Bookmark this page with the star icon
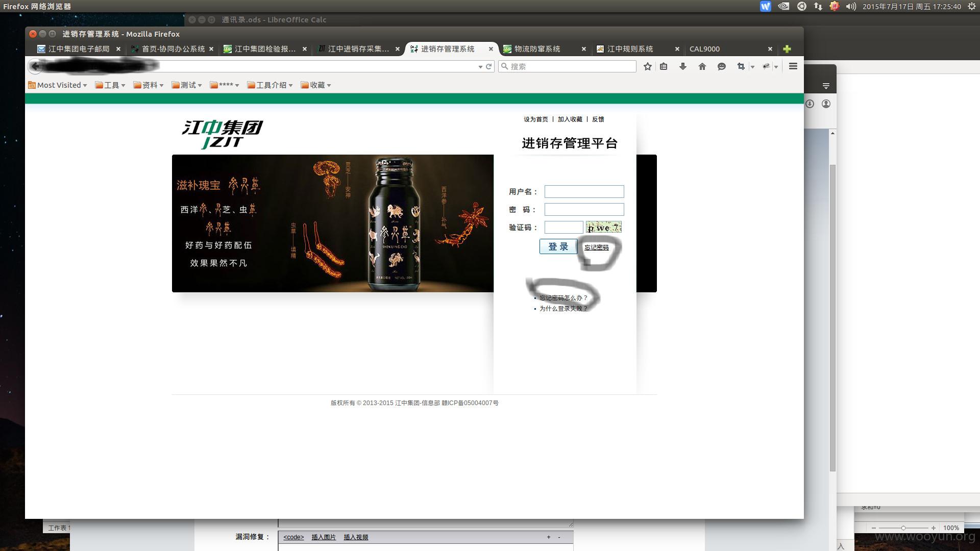980x551 pixels. 647,66
